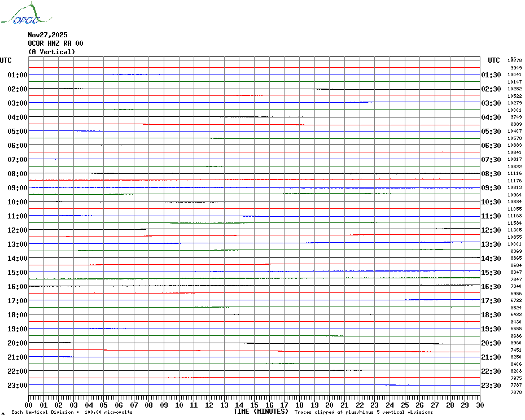Select the date text Nov27,2025

click(47, 35)
